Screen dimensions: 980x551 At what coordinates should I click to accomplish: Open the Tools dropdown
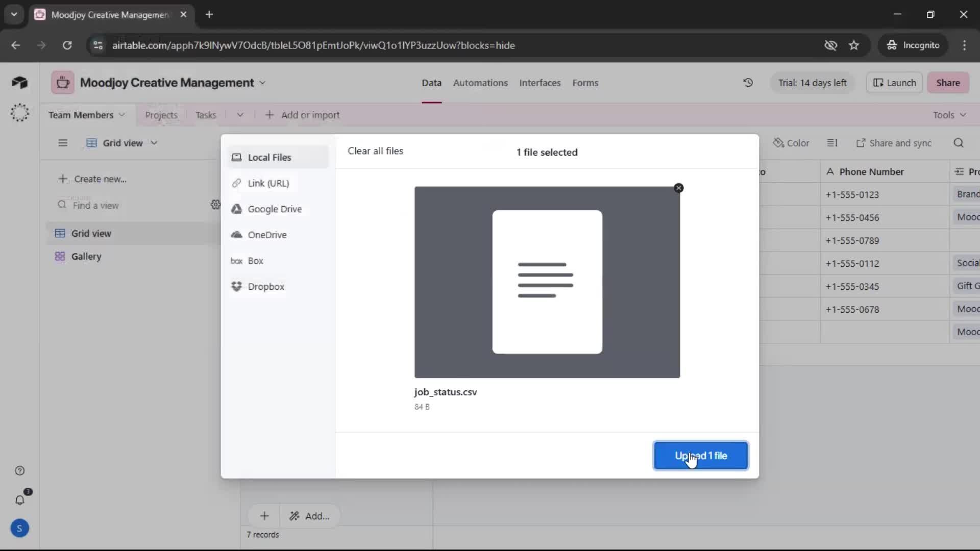[x=949, y=115]
